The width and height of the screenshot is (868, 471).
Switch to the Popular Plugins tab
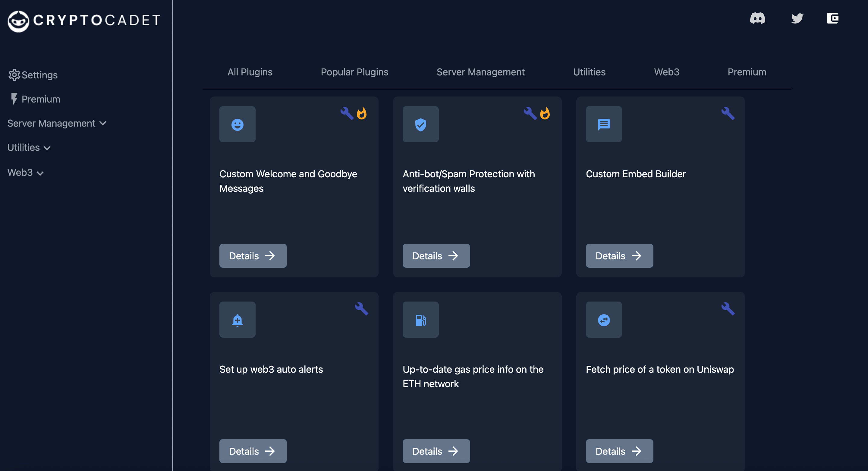[354, 72]
